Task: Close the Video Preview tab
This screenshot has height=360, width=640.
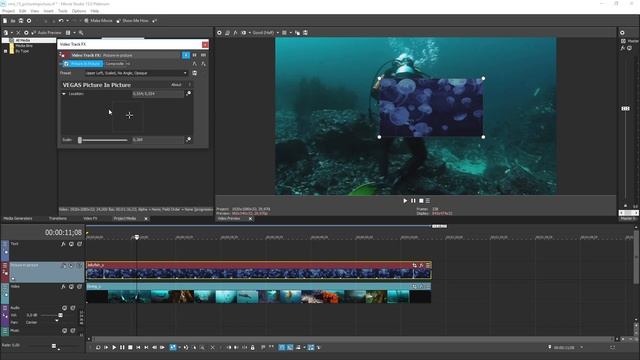Action: point(250,219)
